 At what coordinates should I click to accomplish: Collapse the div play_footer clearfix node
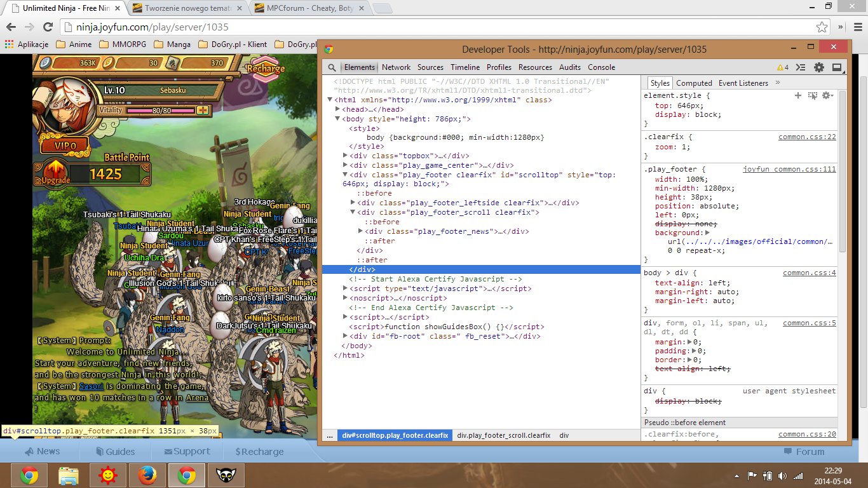[x=345, y=175]
